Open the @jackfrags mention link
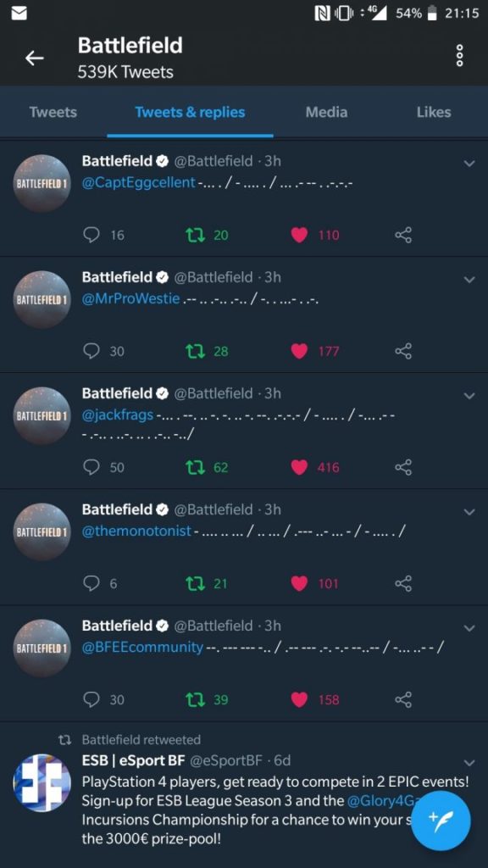Viewport: 488px width, 868px height. pos(118,415)
